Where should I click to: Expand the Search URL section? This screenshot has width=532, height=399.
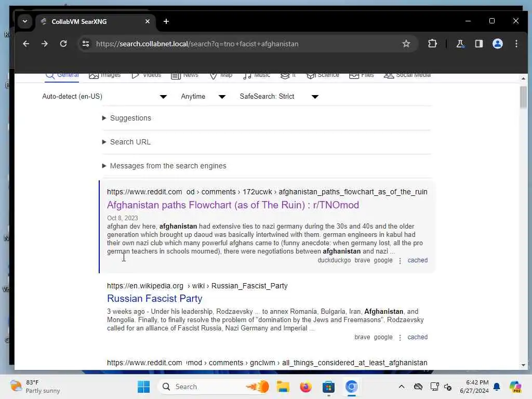click(127, 142)
